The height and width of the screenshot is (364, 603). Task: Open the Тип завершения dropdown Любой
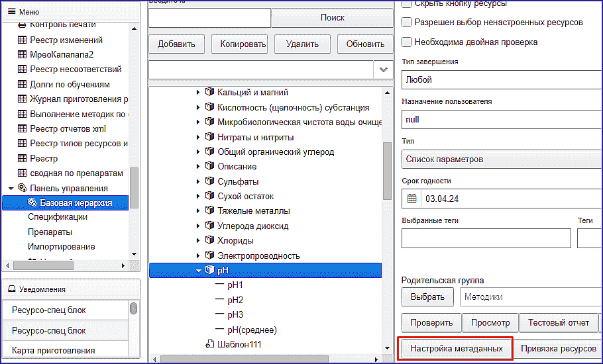502,80
